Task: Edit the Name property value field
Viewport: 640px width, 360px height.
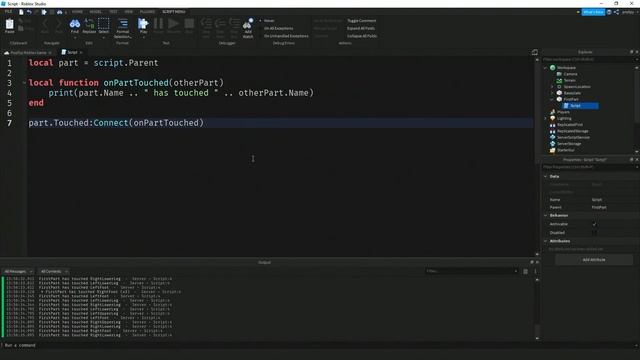Action: [614, 200]
